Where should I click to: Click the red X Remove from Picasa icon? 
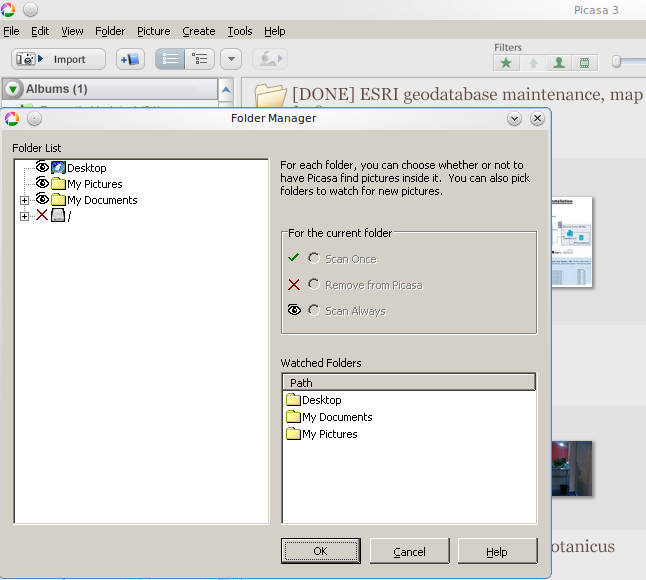point(294,285)
